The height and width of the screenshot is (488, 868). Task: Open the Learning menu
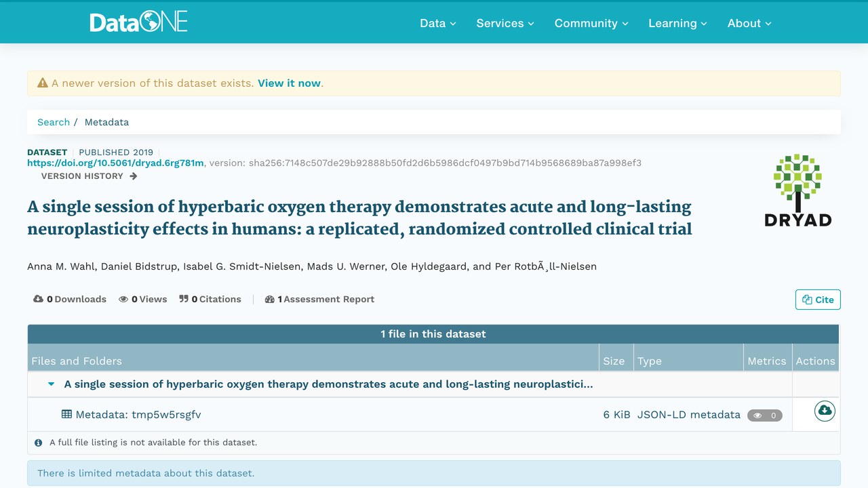tap(677, 23)
